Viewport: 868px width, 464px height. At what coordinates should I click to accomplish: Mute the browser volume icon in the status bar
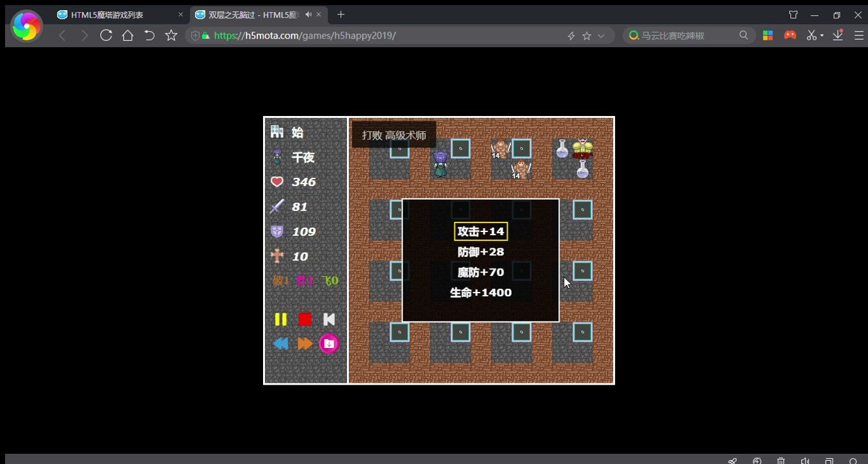click(805, 460)
